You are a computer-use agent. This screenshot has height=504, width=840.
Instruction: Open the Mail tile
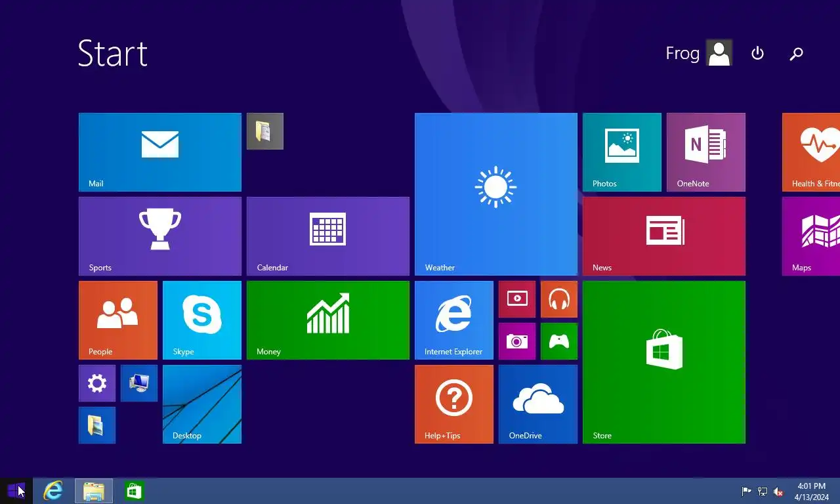pos(160,152)
